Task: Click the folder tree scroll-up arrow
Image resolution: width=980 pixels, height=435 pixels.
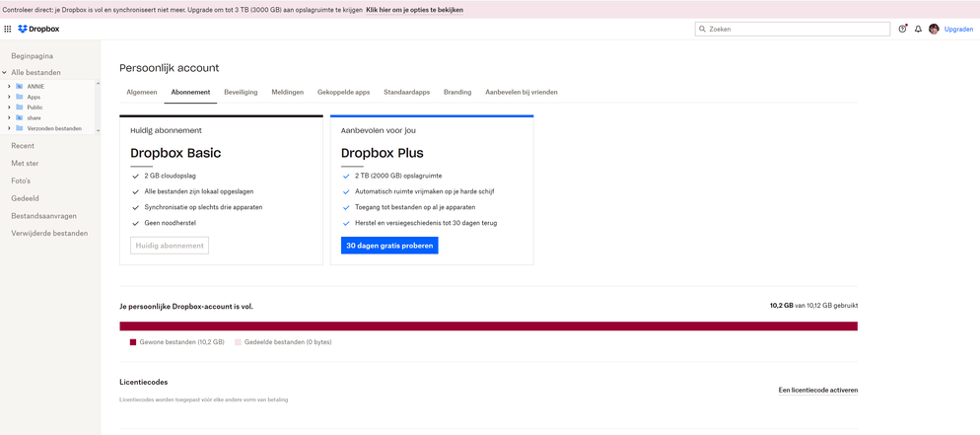Action: [98, 84]
